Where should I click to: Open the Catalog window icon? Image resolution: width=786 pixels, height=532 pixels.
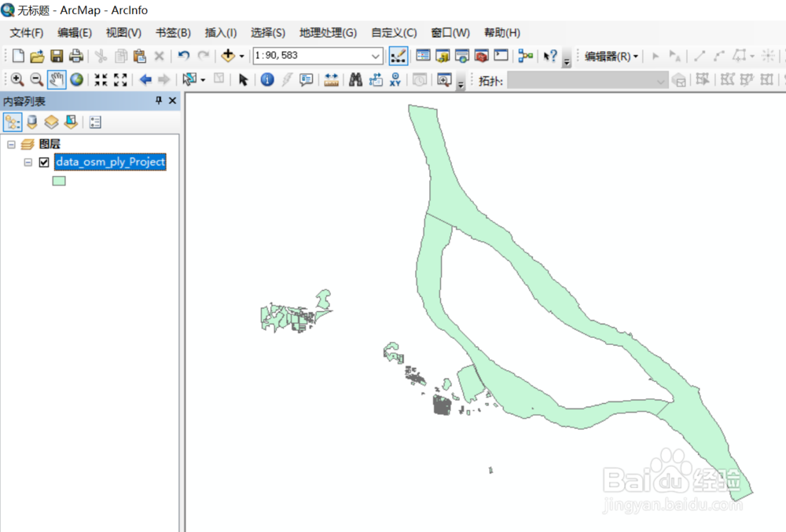[442, 56]
